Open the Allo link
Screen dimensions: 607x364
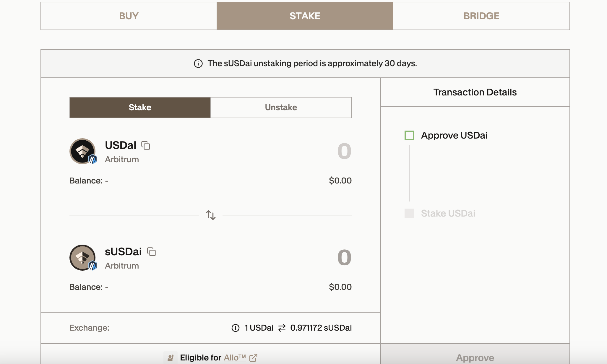235,358
